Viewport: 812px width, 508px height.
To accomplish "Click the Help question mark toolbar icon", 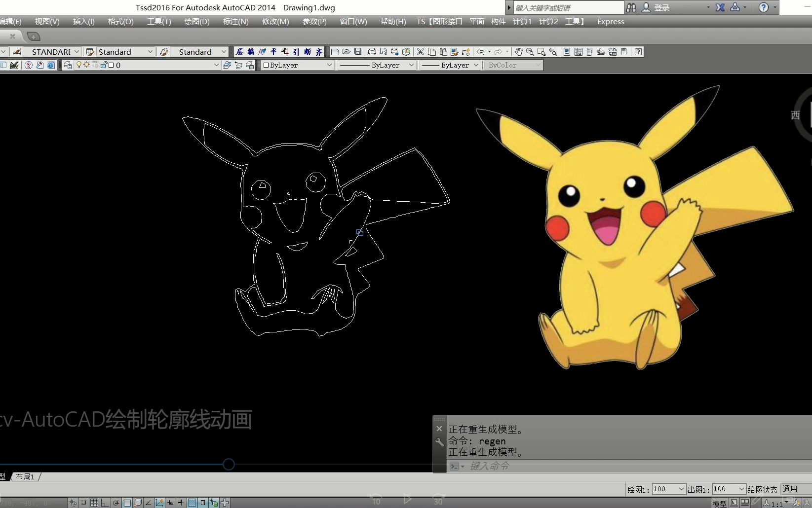I will click(x=638, y=52).
